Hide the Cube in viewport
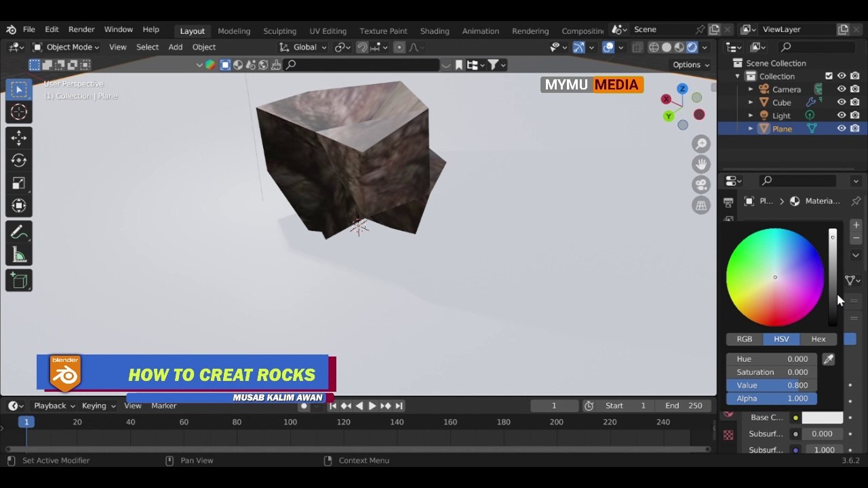Screen dimensions: 868x488 coord(842,102)
